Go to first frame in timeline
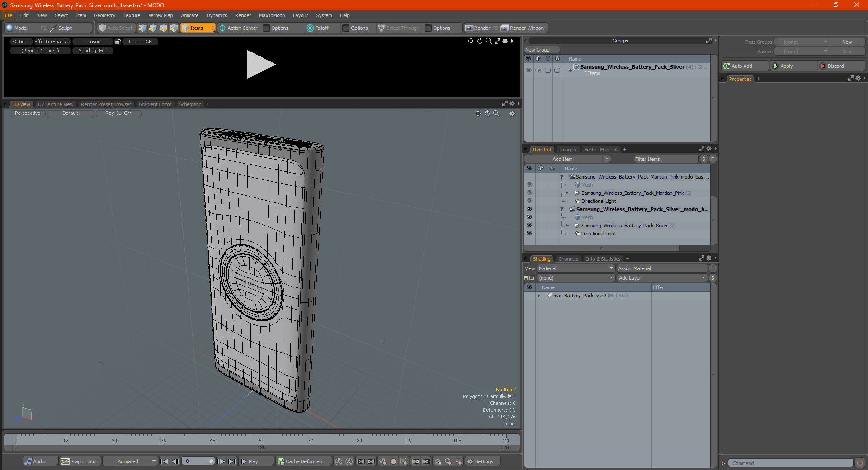This screenshot has width=868, height=470. [165, 461]
